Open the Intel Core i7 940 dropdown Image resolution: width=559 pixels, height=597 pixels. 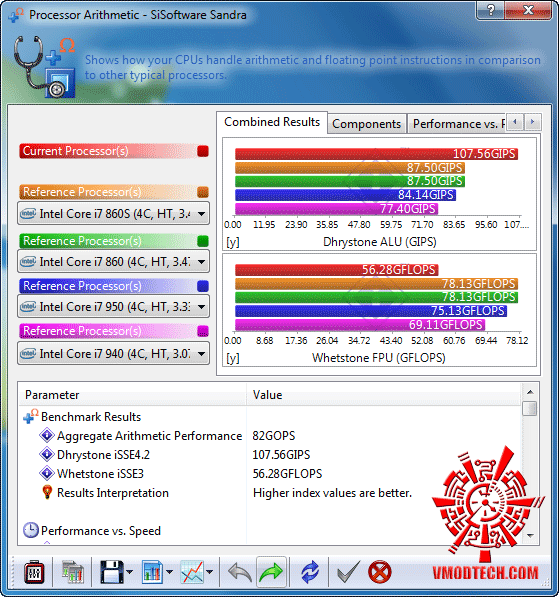113,353
